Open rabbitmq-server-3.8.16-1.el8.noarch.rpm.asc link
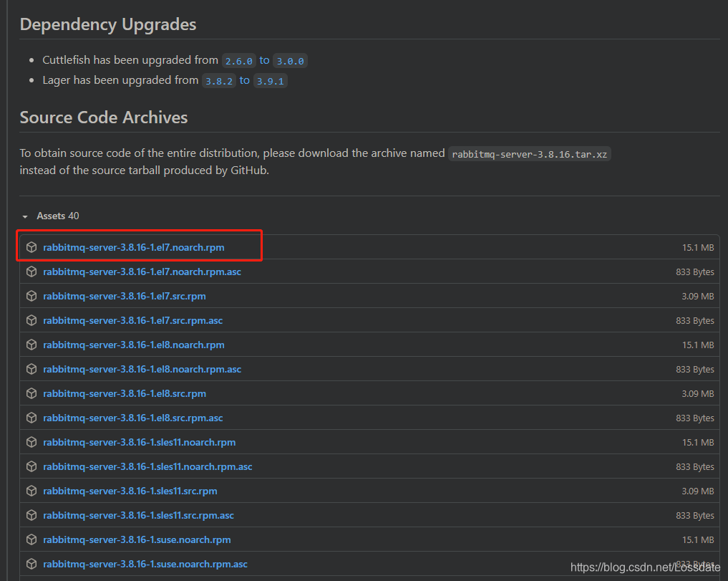The image size is (728, 581). click(x=142, y=369)
